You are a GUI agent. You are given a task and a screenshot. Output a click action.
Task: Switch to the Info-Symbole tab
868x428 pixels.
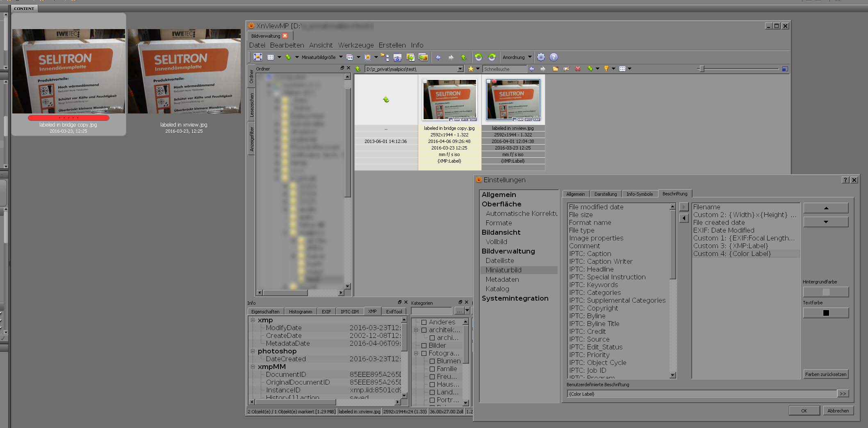tap(639, 194)
